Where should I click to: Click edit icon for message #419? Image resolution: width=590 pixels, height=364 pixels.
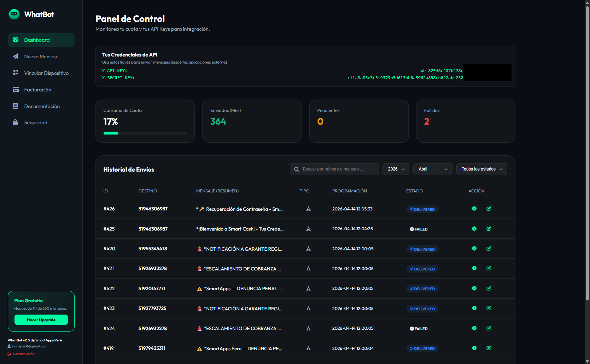pos(489,348)
